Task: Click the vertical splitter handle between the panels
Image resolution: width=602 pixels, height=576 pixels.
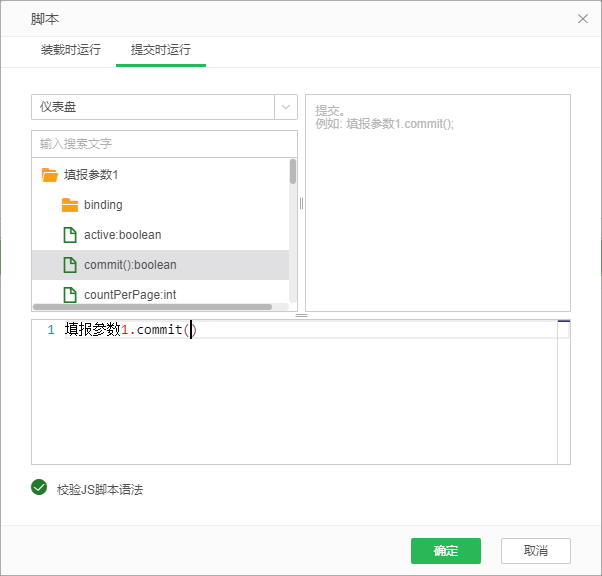Action: tap(301, 203)
